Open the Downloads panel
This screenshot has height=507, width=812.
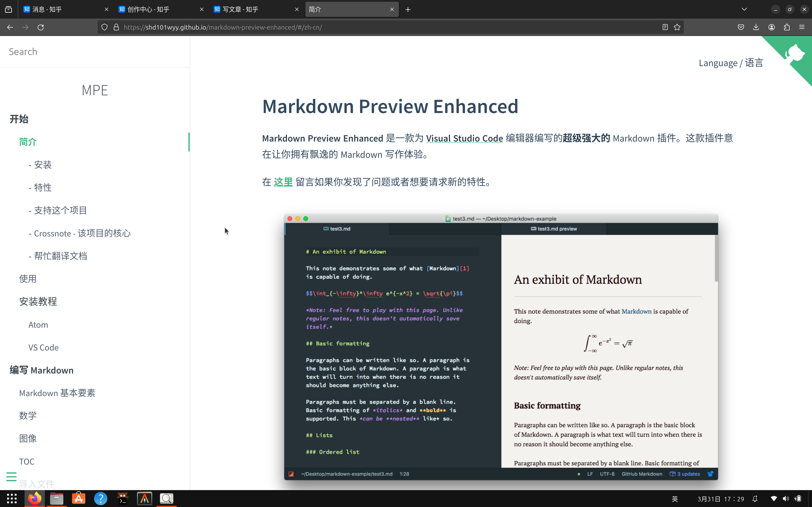pyautogui.click(x=756, y=27)
